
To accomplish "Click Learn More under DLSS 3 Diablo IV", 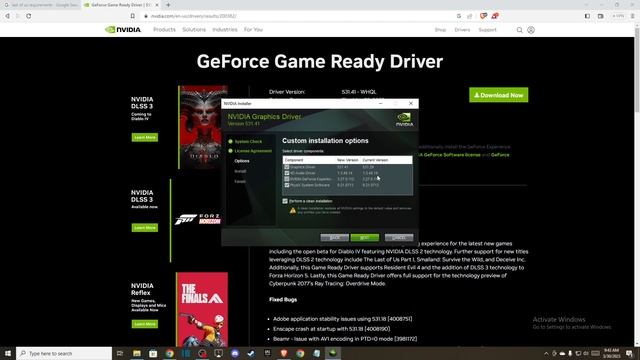I will [144, 138].
